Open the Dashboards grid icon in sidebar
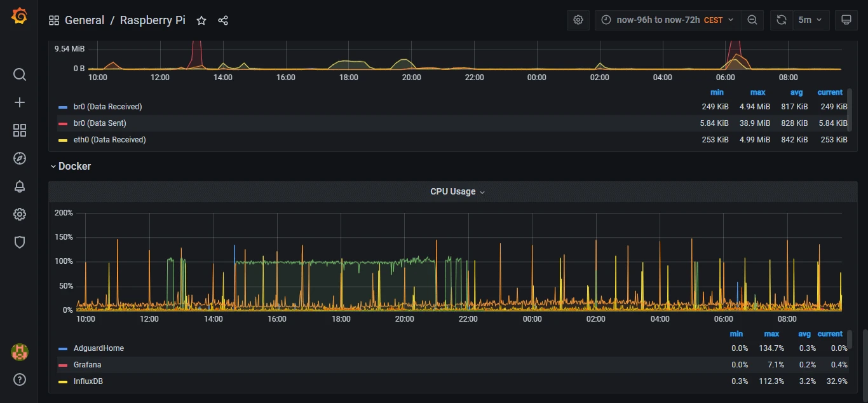 pos(20,130)
